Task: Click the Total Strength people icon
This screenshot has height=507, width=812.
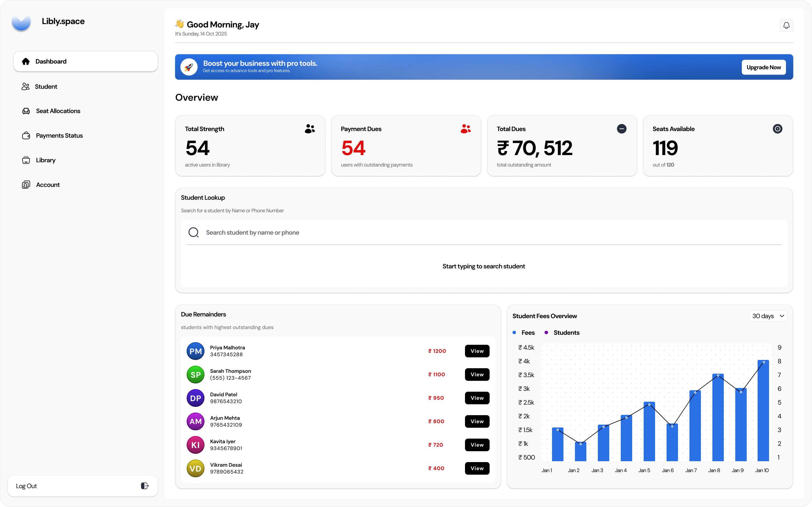Action: click(310, 129)
